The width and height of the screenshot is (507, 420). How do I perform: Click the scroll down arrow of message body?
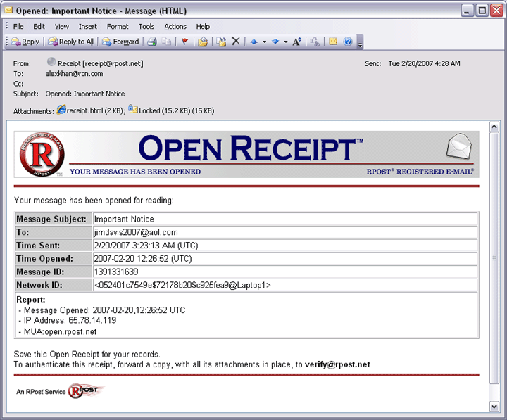494,407
